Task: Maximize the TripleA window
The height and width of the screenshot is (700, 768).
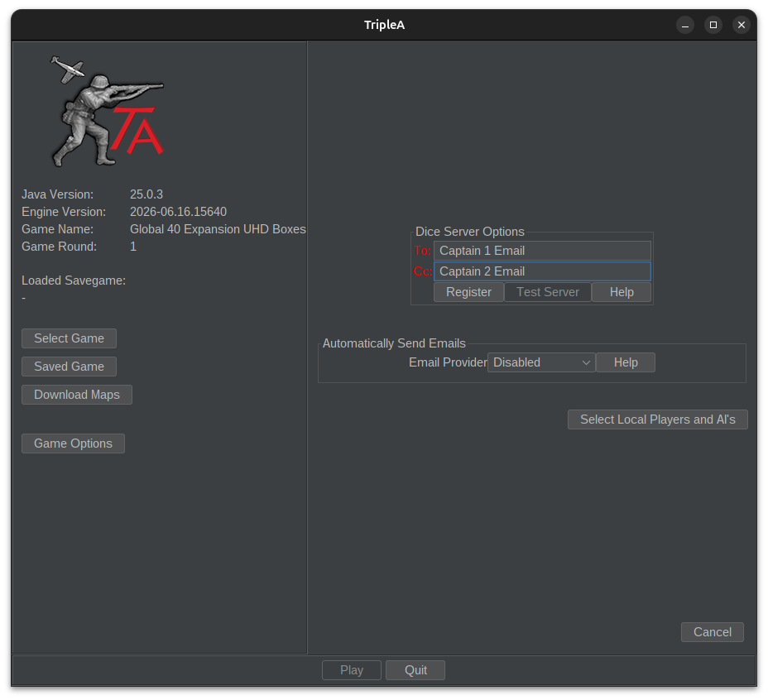Action: pyautogui.click(x=713, y=25)
